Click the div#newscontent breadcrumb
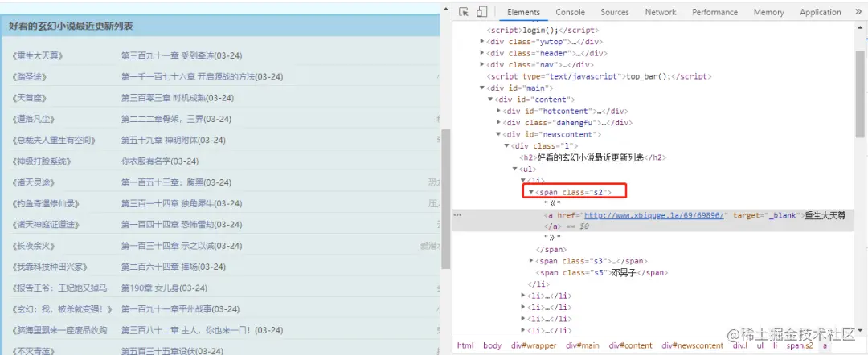This screenshot has width=868, height=355. tap(693, 345)
